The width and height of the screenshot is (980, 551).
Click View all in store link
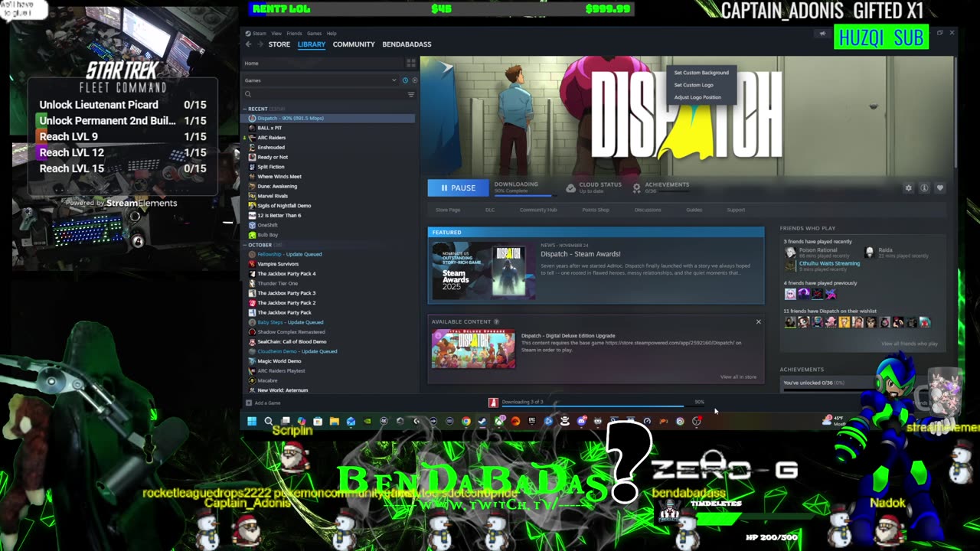point(738,377)
